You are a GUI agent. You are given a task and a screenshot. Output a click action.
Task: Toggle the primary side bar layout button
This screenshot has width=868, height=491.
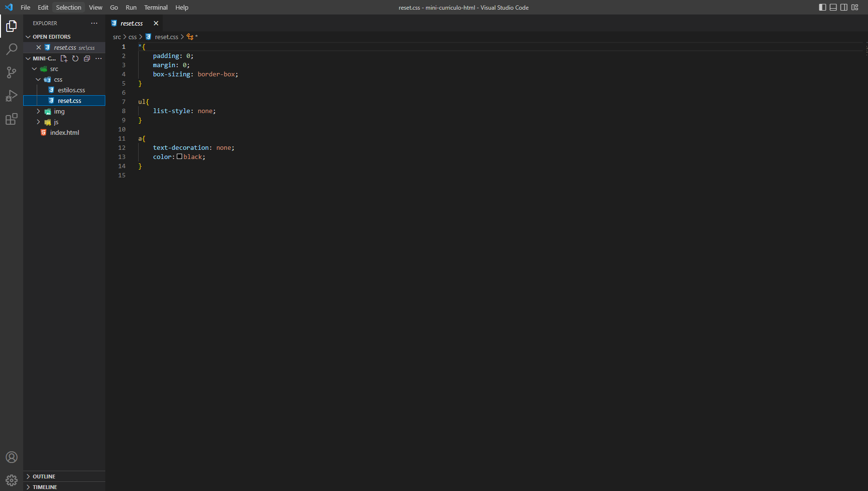click(823, 7)
